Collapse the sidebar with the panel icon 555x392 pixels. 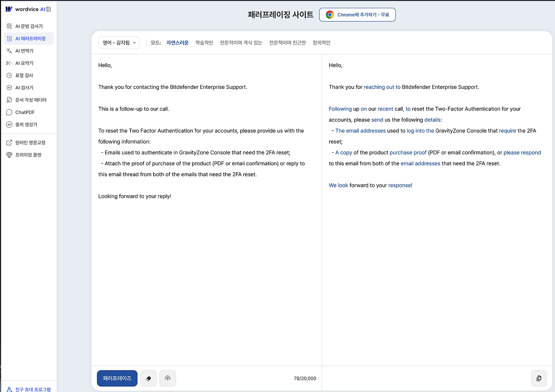click(49, 9)
